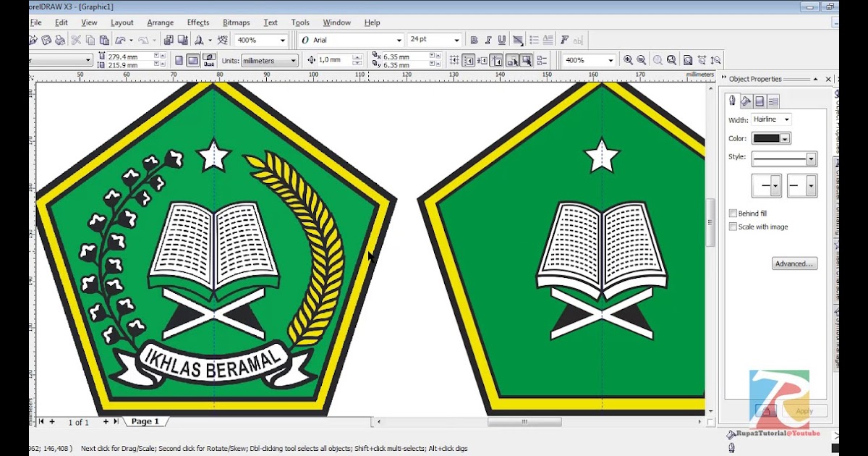Apply Italic text formatting
The width and height of the screenshot is (868, 456).
click(488, 41)
